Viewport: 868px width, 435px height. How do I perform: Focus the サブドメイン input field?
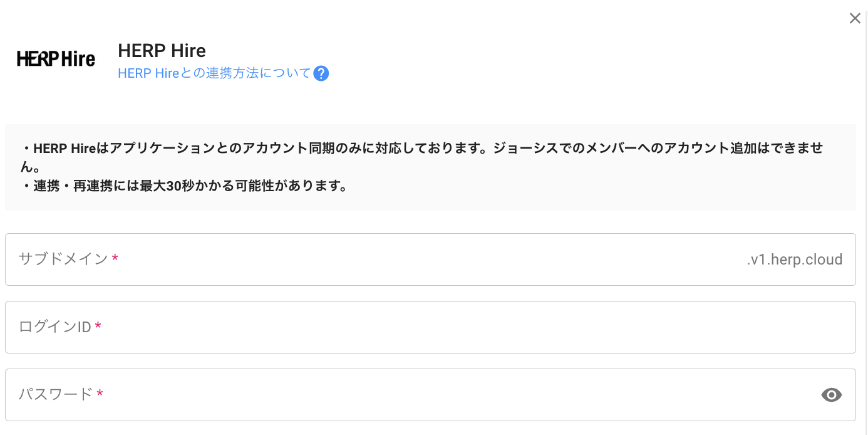pos(426,259)
